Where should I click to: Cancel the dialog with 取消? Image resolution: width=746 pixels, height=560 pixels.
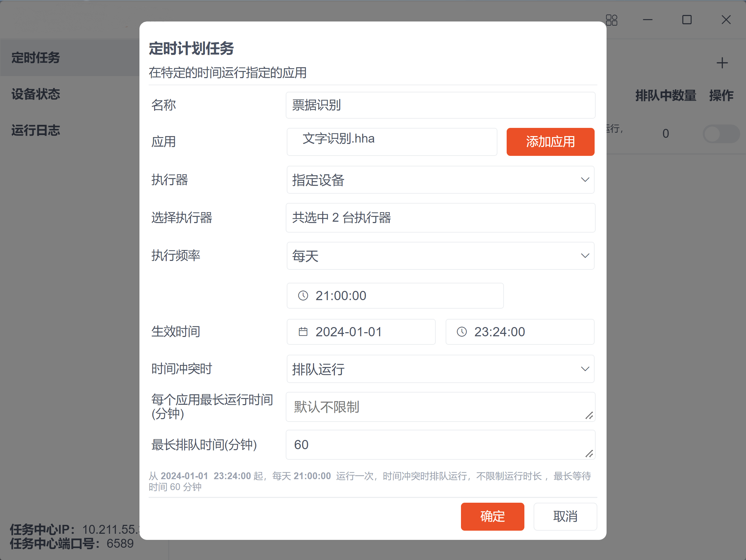tap(565, 516)
